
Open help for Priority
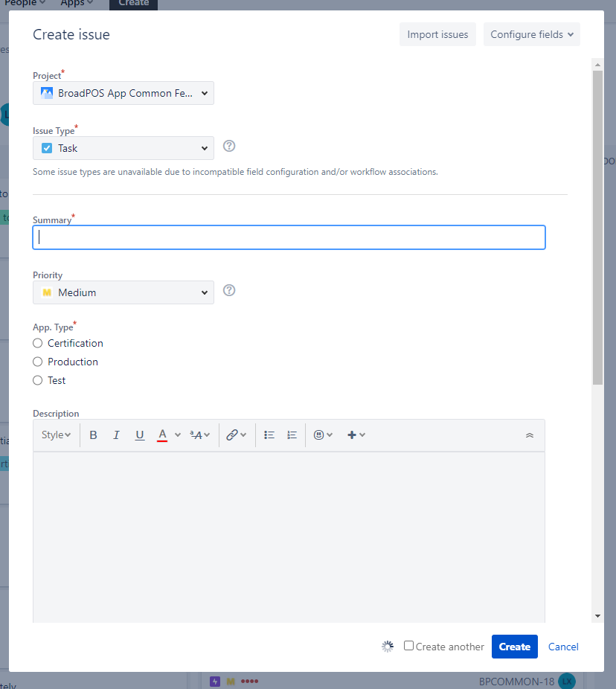pyautogui.click(x=229, y=290)
